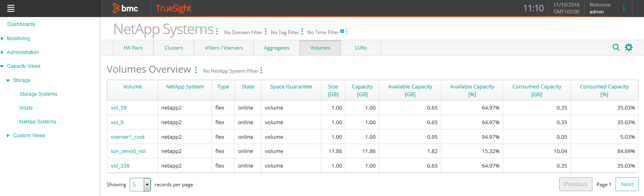Screen dimensions: 644x196
Task: Click the 5.03% consumed capacity value
Action: point(627,137)
